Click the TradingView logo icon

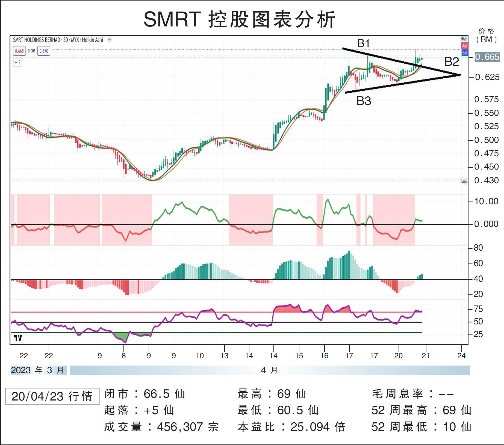coord(18,338)
